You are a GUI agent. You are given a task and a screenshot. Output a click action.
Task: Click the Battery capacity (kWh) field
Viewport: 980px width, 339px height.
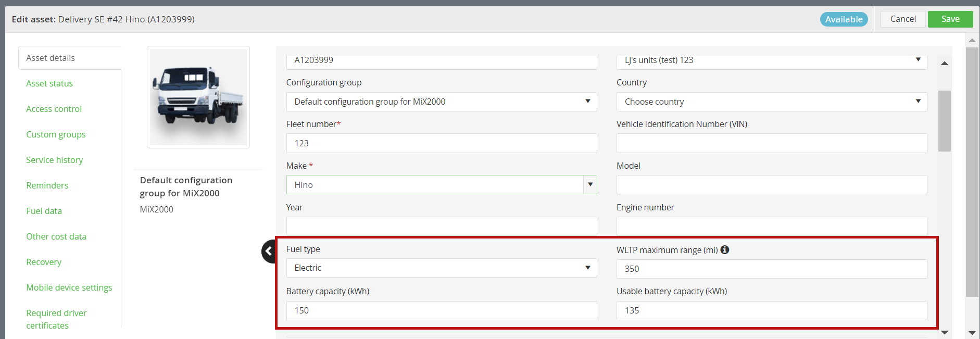442,310
